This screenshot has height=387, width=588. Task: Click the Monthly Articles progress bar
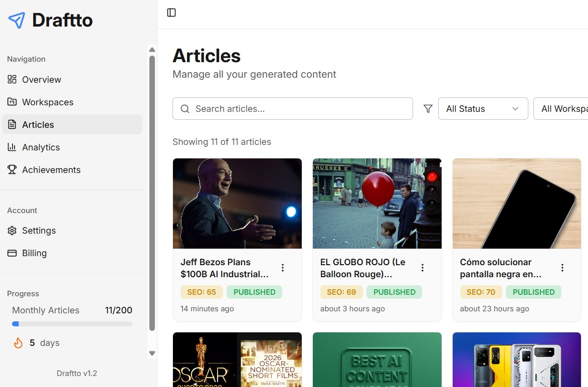tap(72, 324)
